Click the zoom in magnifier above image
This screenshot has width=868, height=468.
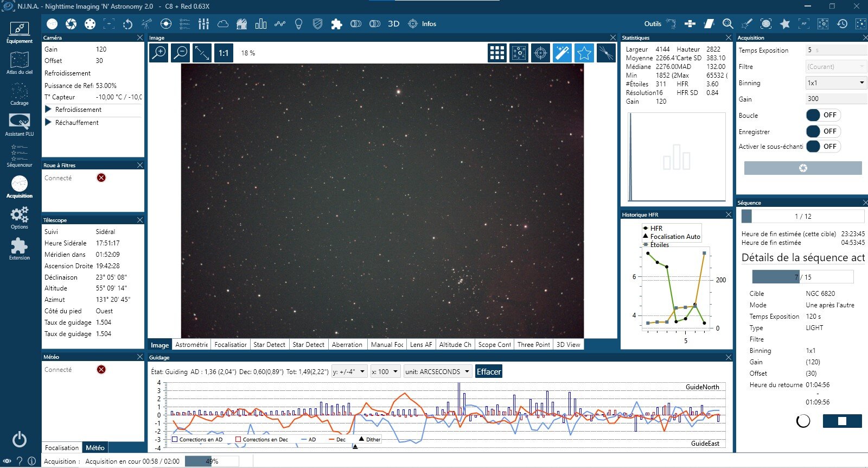158,53
